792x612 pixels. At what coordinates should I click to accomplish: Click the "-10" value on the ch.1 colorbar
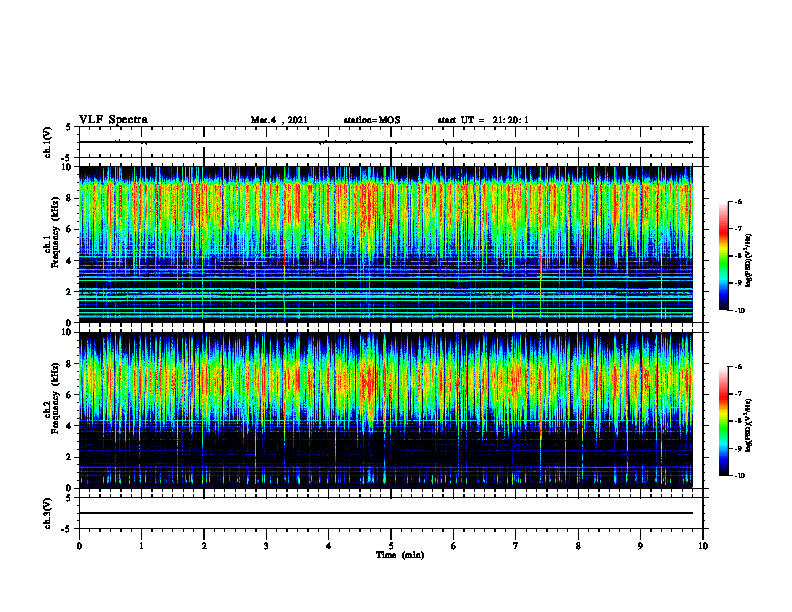point(738,310)
